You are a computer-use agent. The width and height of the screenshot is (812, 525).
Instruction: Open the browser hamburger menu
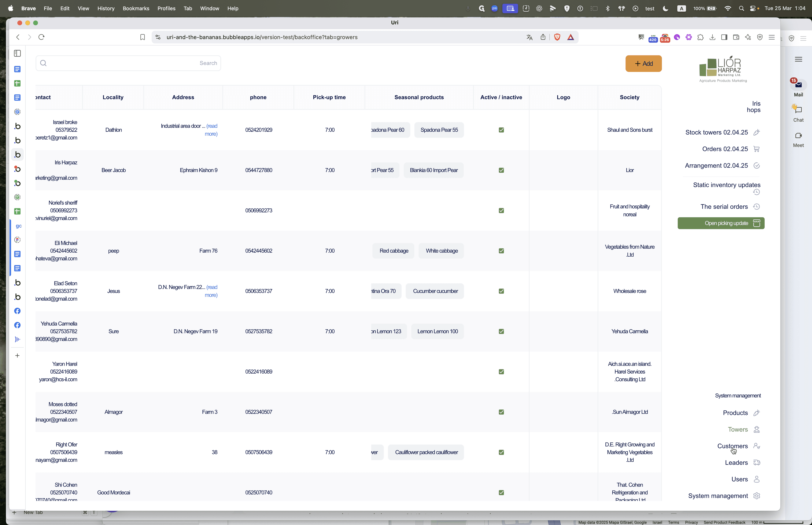coord(771,37)
